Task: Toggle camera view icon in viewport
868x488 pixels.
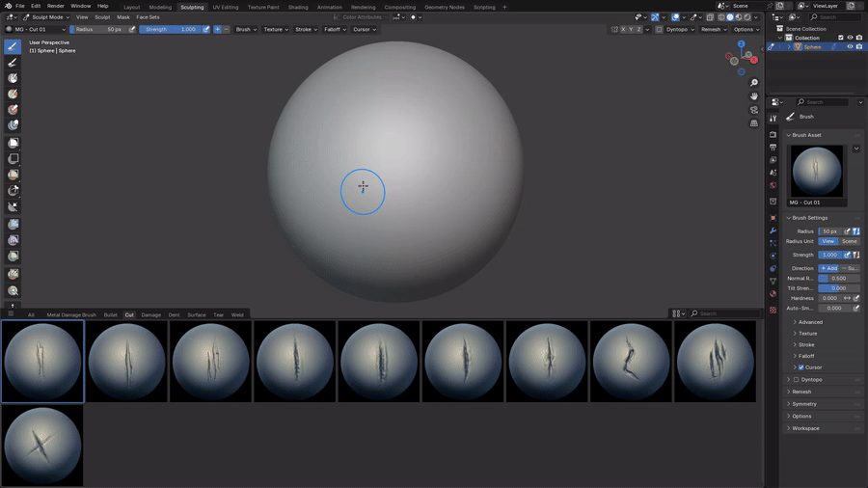Action: click(x=753, y=110)
